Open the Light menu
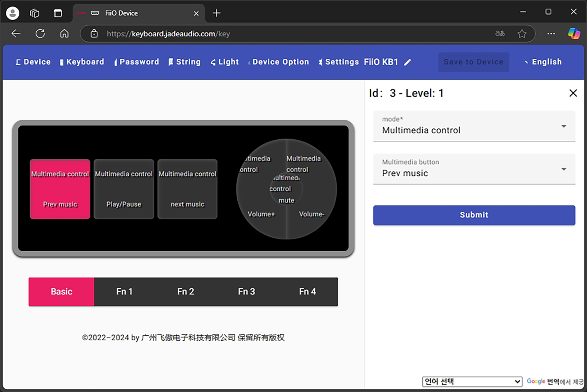Viewport: 587px width, 392px height. click(x=225, y=62)
